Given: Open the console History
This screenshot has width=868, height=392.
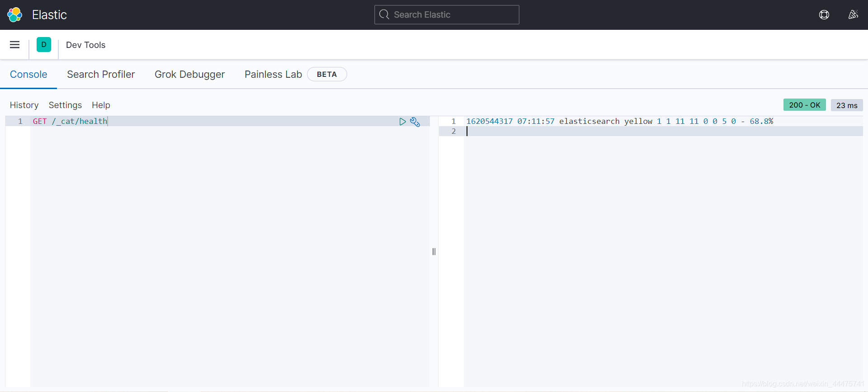Looking at the screenshot, I should [x=24, y=105].
